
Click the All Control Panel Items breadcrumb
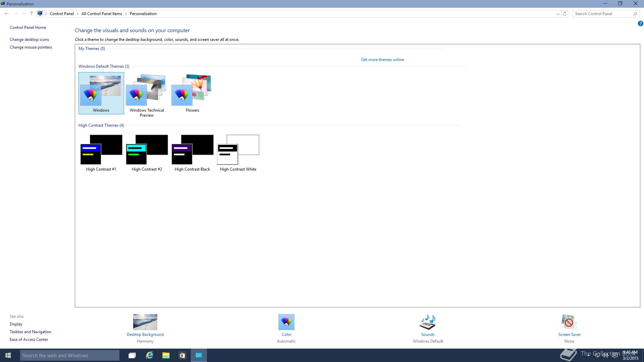pos(102,14)
